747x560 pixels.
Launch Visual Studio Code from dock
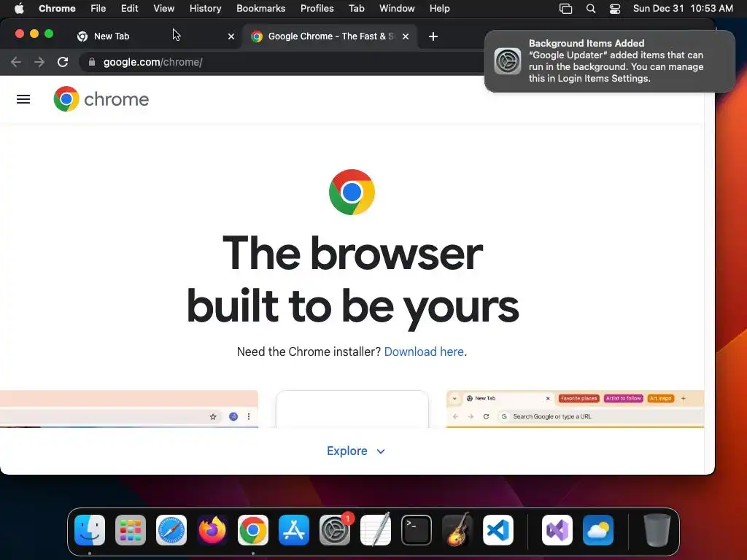pos(498,530)
